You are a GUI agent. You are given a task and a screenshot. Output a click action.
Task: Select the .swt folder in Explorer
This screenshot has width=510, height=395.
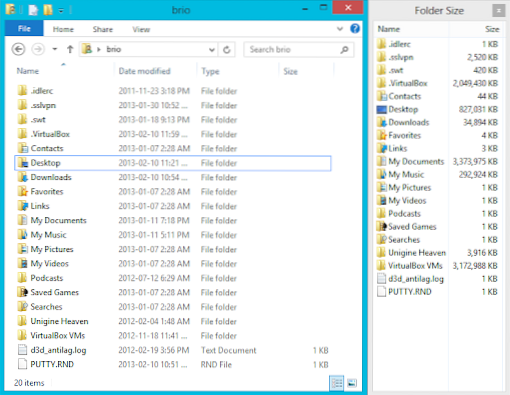pyautogui.click(x=173, y=120)
